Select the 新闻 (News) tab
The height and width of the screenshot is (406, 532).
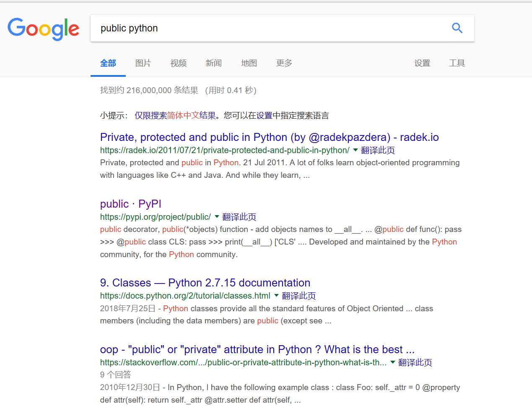point(213,63)
